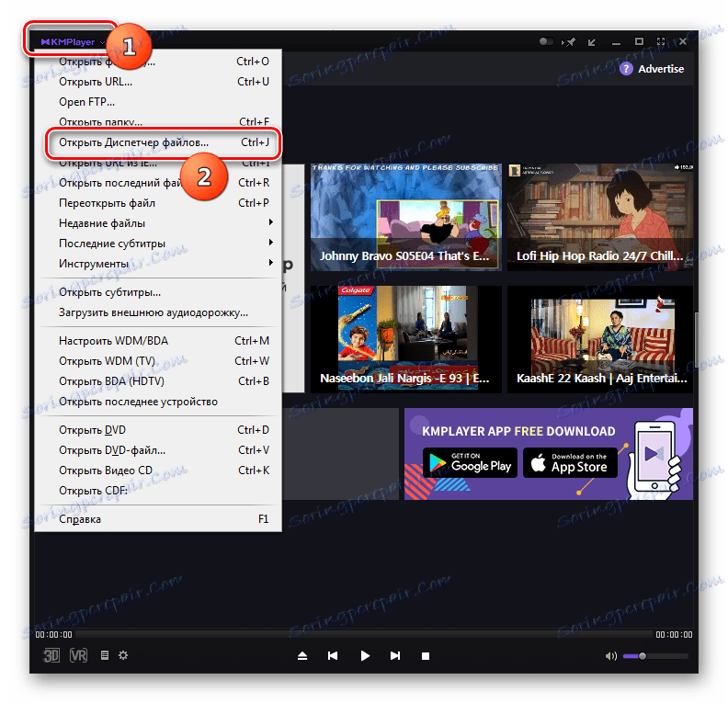Skip to previous track
728x703 pixels.
[x=333, y=655]
